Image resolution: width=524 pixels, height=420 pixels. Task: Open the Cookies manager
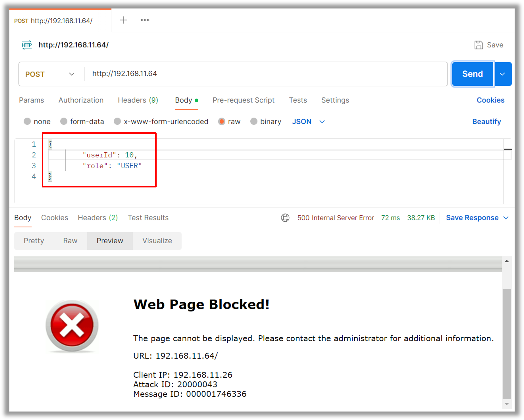tap(490, 100)
